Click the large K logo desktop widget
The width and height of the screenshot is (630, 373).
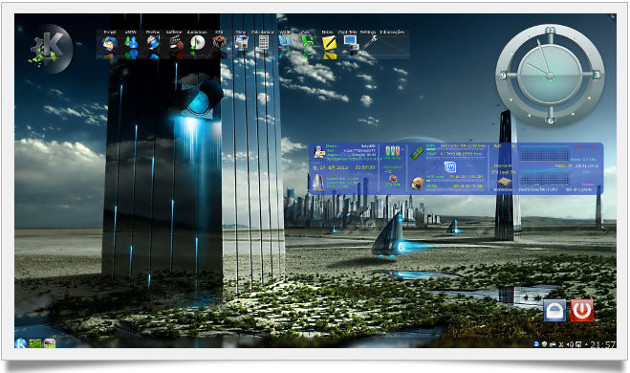point(50,49)
